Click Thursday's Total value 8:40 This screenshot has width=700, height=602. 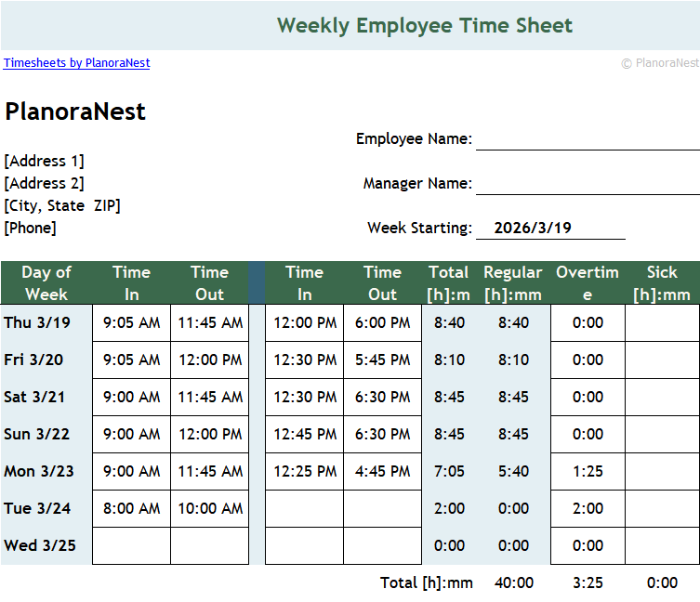(x=449, y=322)
